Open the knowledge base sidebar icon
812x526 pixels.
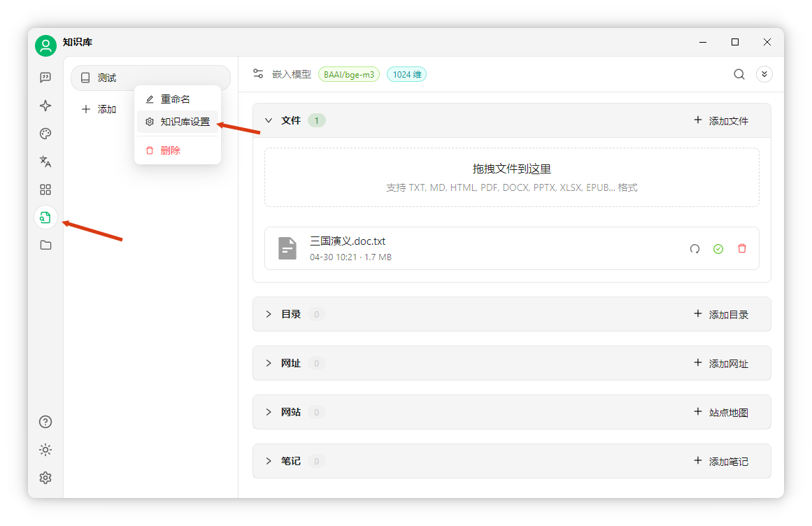point(45,218)
